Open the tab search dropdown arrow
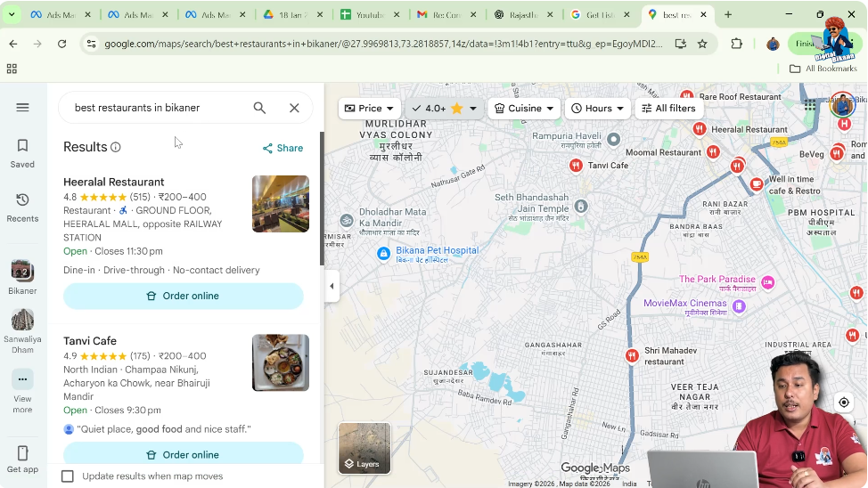Screen dimensions: 868x488 [x=11, y=14]
